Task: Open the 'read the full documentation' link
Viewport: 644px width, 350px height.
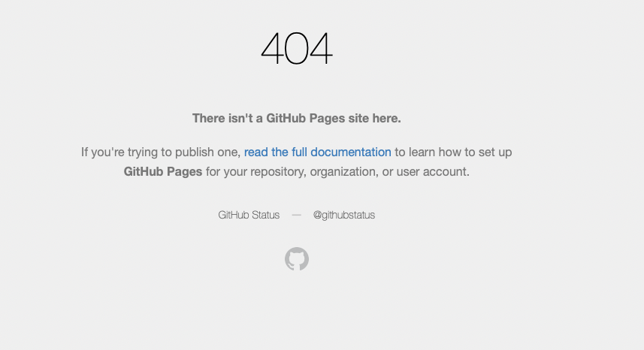Action: (x=317, y=152)
